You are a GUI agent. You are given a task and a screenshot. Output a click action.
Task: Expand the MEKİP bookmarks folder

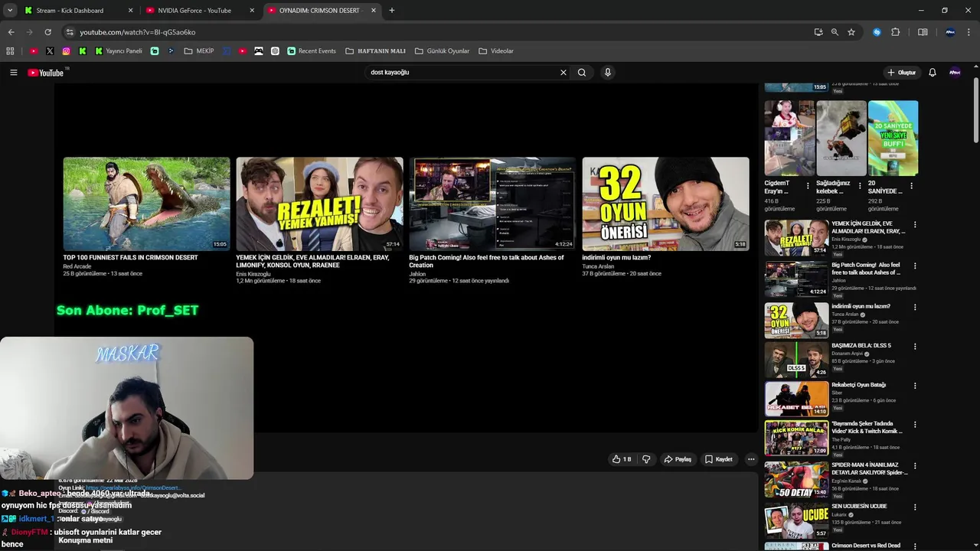coord(199,51)
